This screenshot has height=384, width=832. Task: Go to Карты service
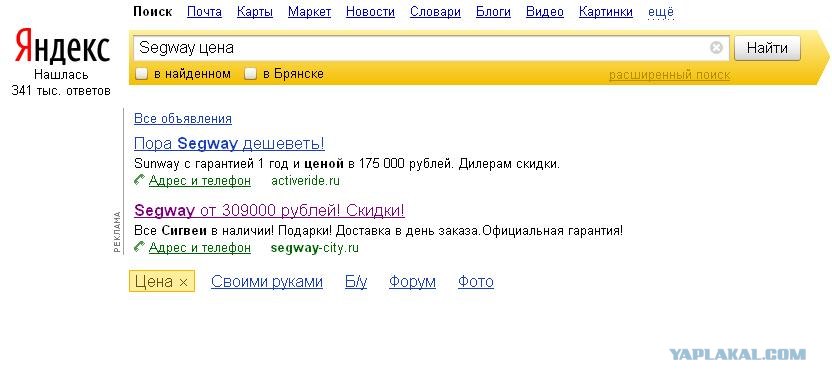255,12
